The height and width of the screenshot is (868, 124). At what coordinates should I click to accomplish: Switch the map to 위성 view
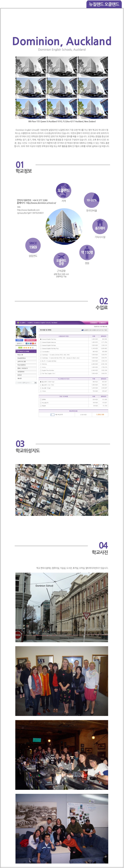pyautogui.click(x=97, y=467)
